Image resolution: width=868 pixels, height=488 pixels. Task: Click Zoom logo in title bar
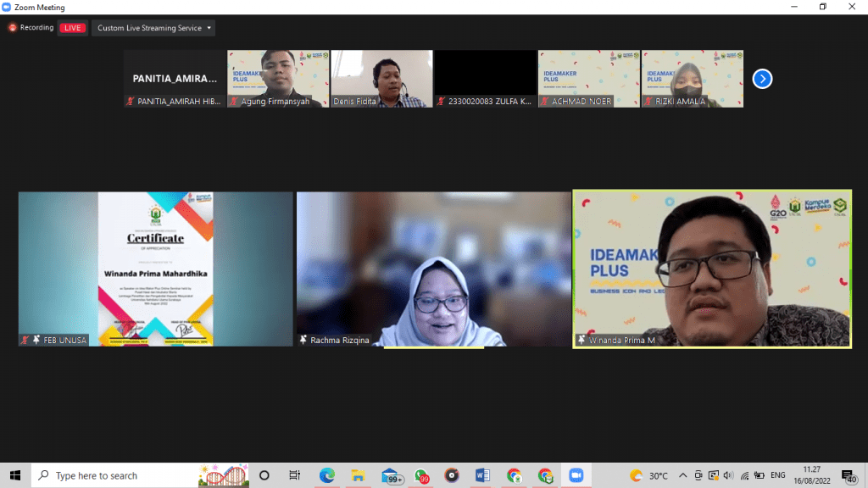pyautogui.click(x=7, y=7)
